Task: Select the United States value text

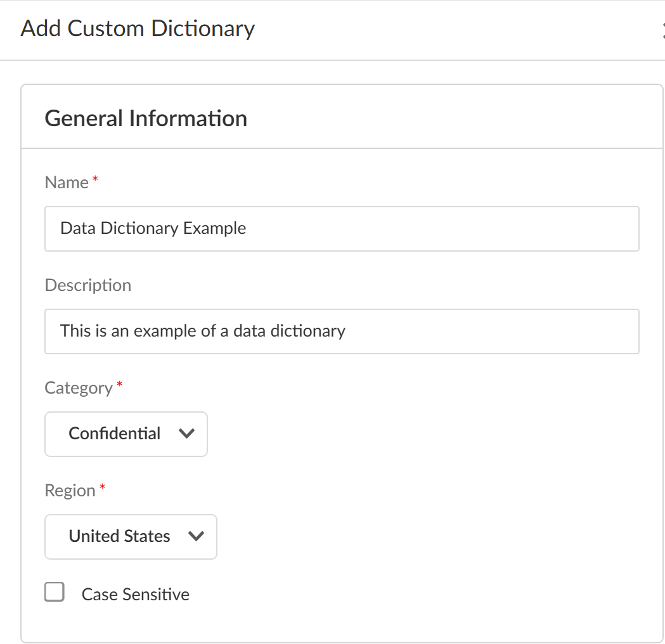Action: click(119, 537)
